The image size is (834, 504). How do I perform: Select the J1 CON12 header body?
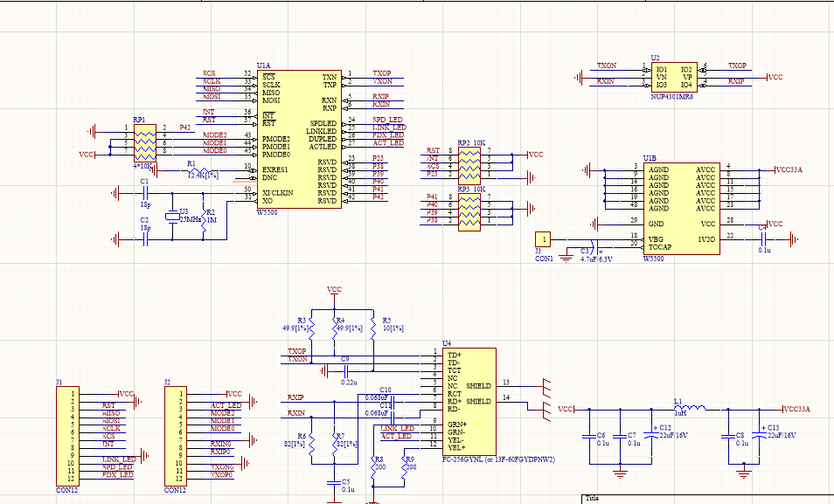[x=67, y=437]
